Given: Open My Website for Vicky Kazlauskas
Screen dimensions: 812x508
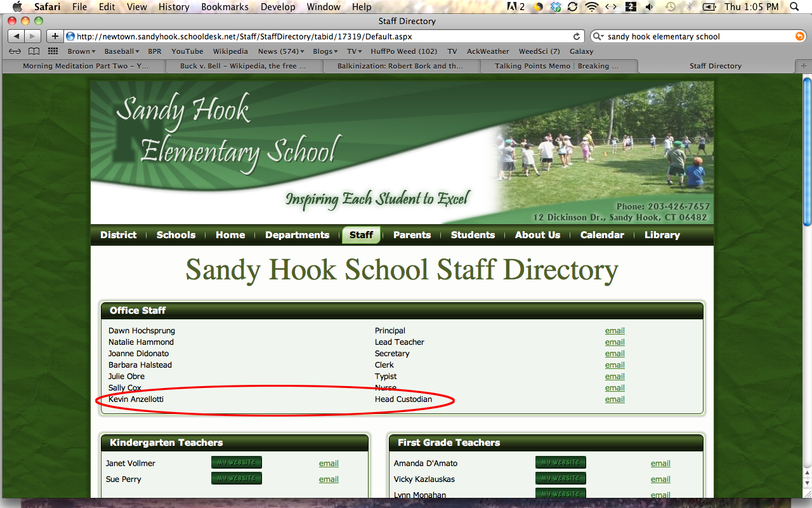Looking at the screenshot, I should pos(561,479).
